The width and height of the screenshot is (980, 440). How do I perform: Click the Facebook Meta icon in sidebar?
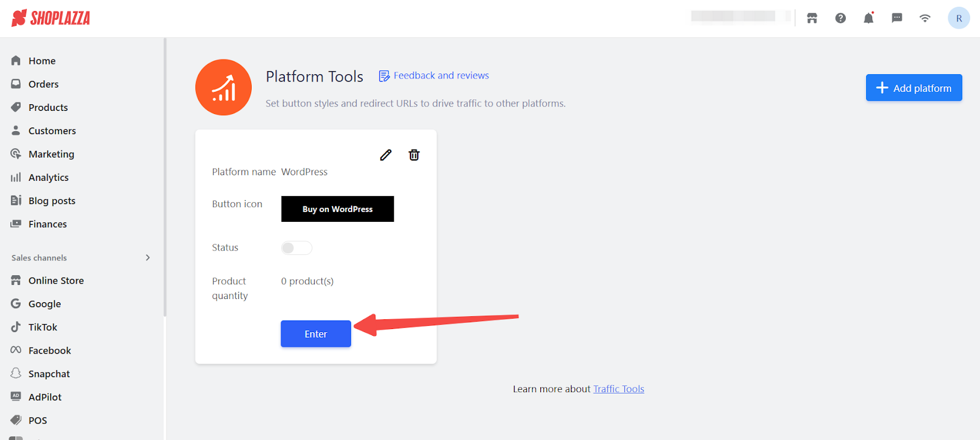point(16,350)
